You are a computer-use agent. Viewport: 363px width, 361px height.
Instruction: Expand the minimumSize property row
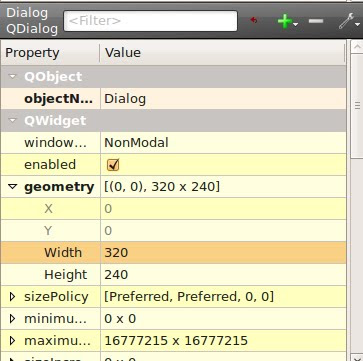tap(12, 318)
